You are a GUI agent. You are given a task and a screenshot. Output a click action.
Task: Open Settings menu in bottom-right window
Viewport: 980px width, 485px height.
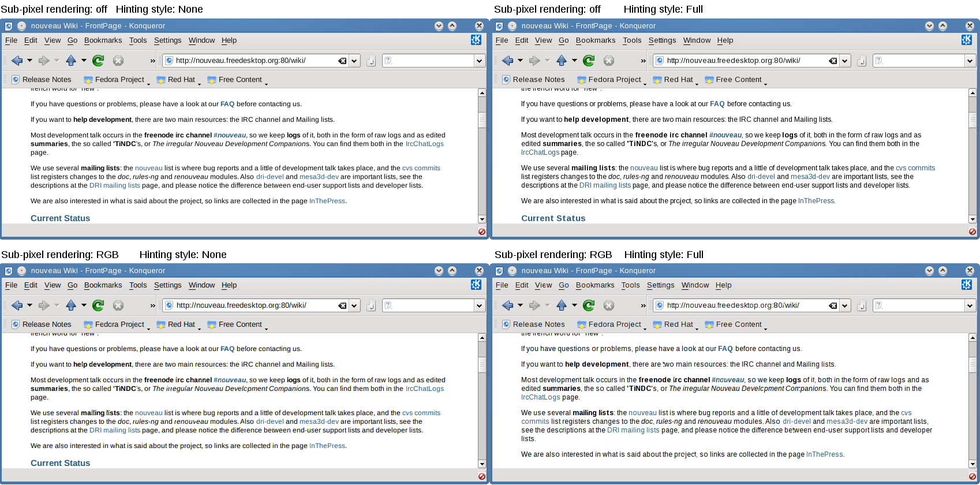coord(660,285)
